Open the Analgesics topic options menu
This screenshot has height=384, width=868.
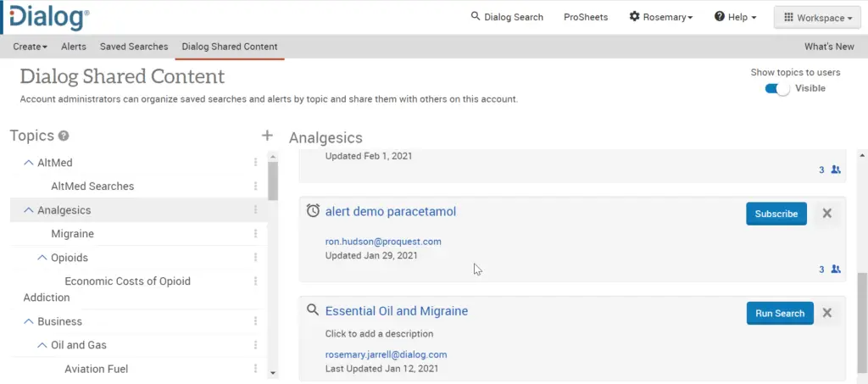[x=255, y=209]
